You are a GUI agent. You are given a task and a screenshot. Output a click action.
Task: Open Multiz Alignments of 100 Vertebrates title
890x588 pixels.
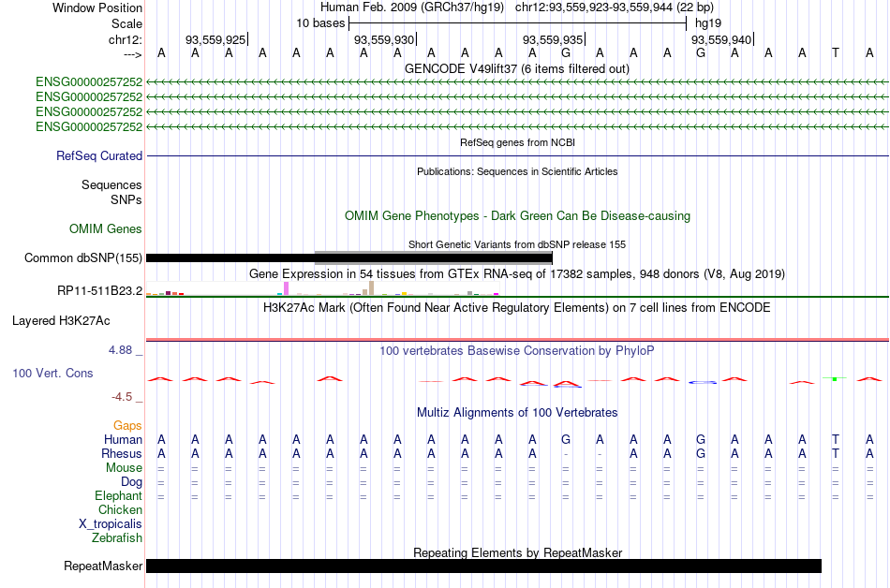tap(517, 412)
